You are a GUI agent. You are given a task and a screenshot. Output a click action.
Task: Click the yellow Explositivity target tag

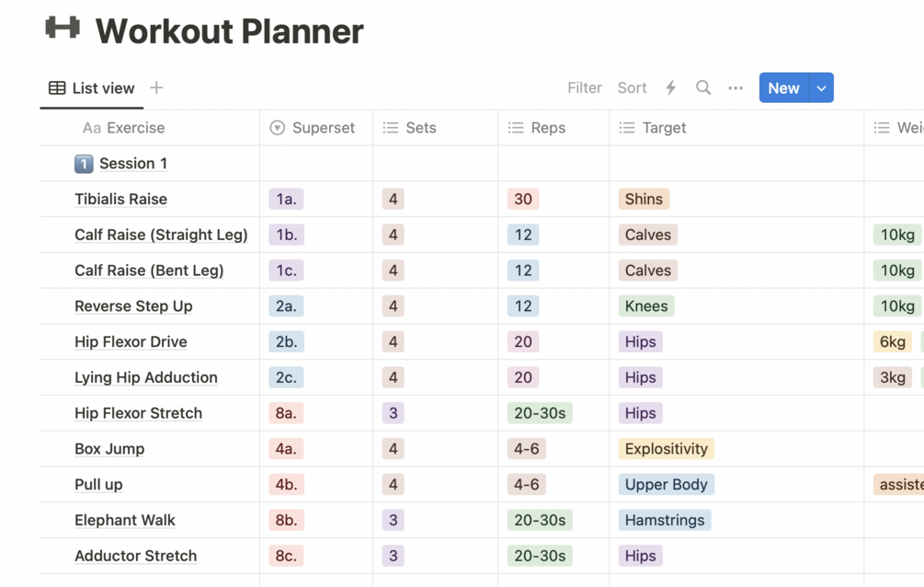(666, 449)
